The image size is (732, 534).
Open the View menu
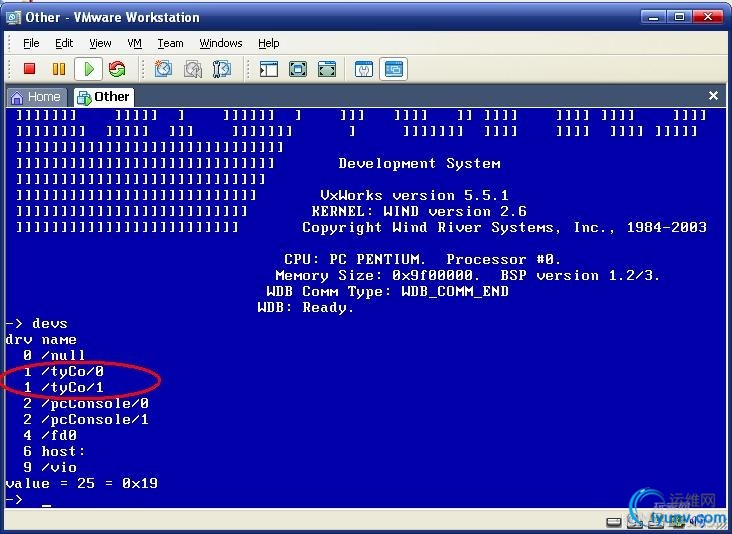pos(100,43)
